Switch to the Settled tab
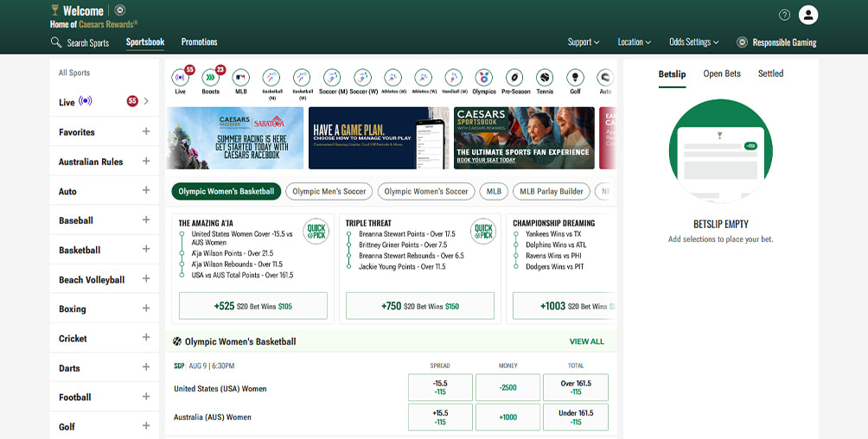The image size is (868, 439). click(x=770, y=73)
